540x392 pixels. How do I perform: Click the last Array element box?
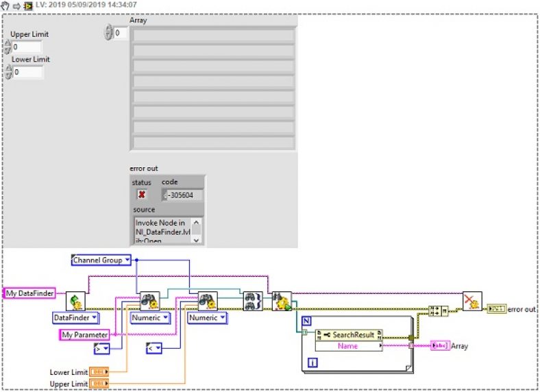pos(213,143)
